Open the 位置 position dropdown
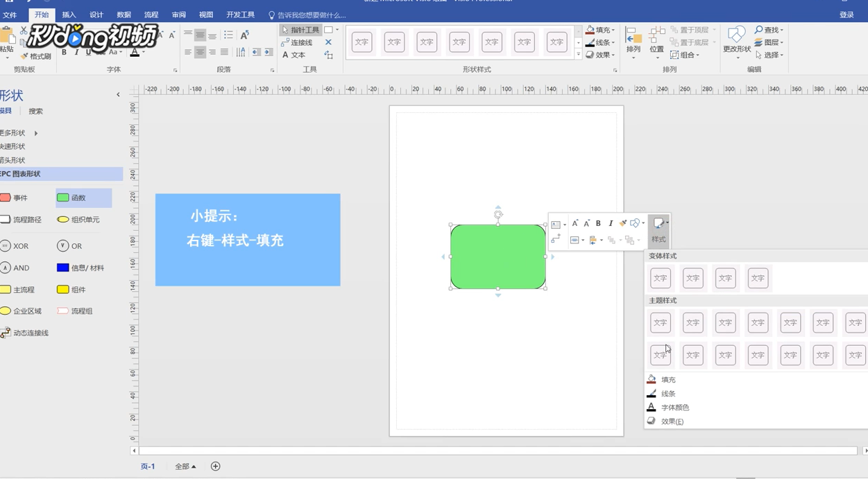The image size is (868, 479). click(656, 42)
